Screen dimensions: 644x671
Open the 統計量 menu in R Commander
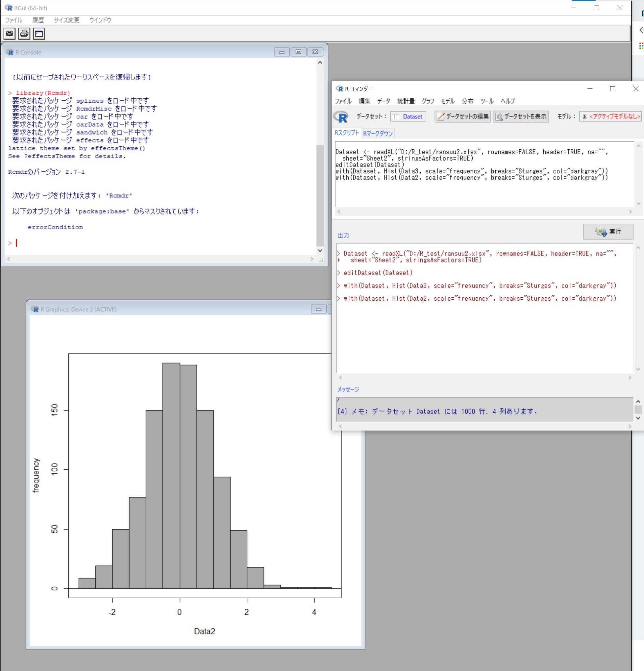(406, 101)
